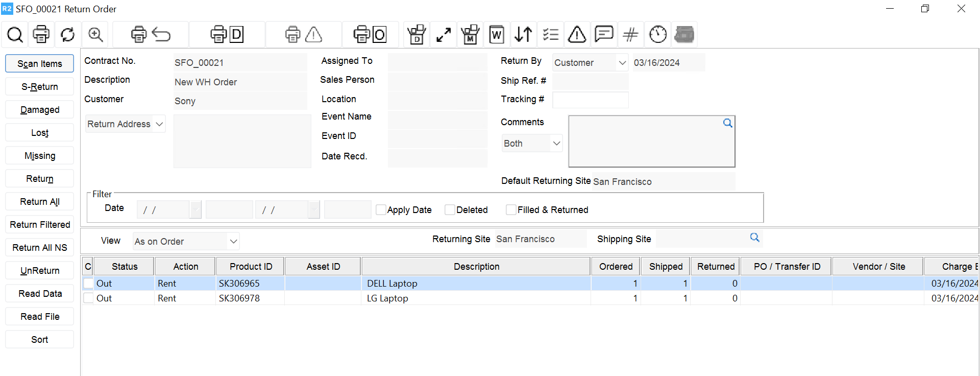The height and width of the screenshot is (376, 980).
Task: Click the magnifier search icon in toolbar
Action: click(15, 35)
